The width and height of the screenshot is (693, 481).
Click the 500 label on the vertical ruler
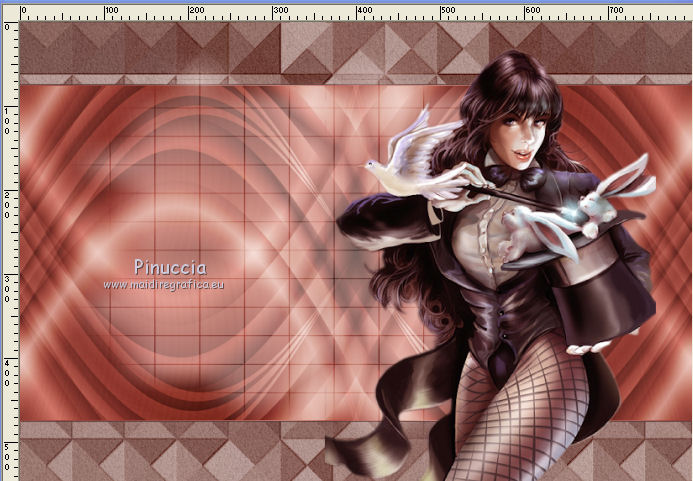[x=7, y=457]
